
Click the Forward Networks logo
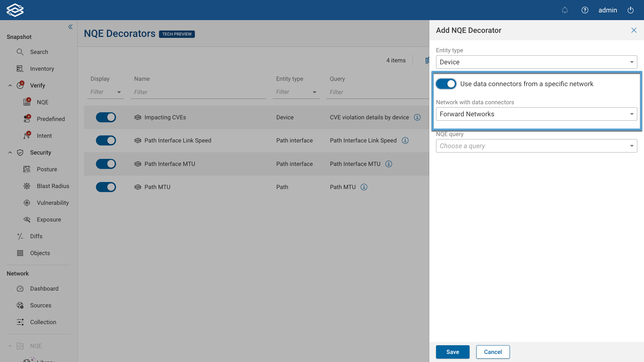pos(15,10)
